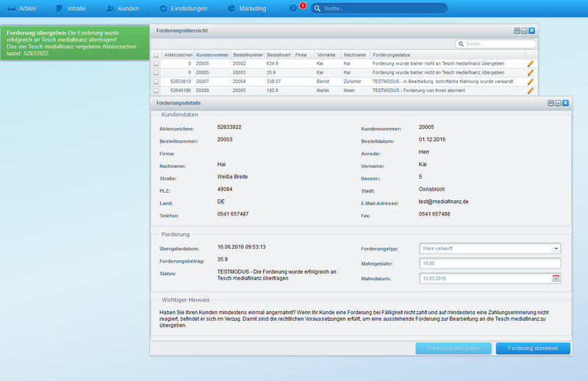
Task: Click the email test@mediafinanz.de
Action: click(444, 202)
